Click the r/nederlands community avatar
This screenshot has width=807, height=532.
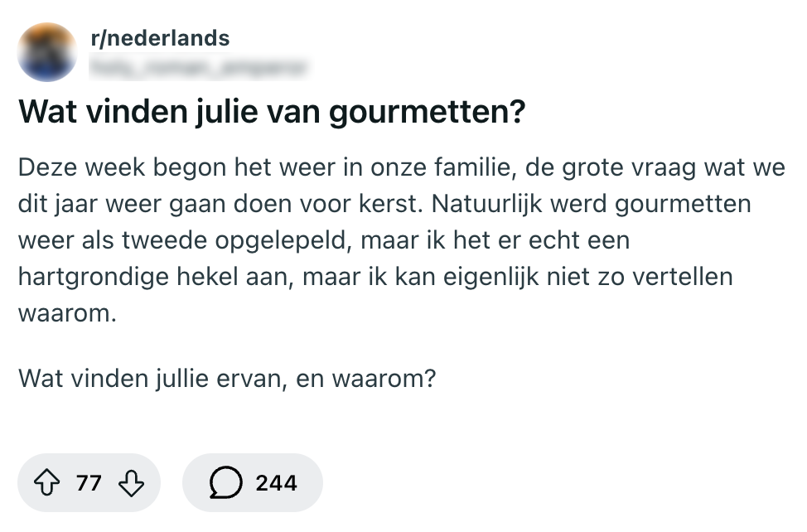pos(47,51)
